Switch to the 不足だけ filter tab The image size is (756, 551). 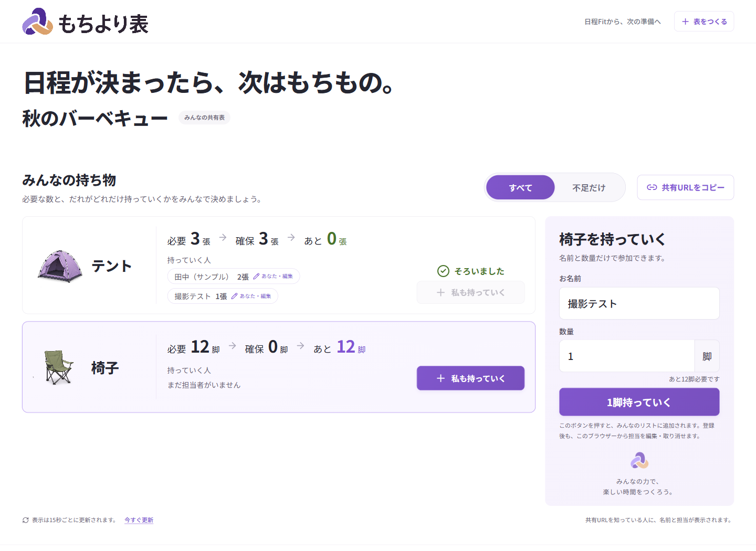tap(589, 187)
